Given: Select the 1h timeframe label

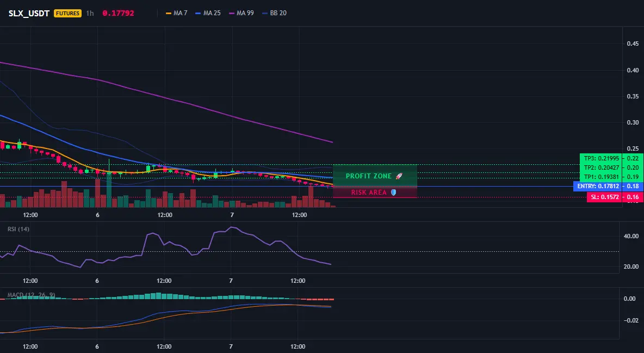Looking at the screenshot, I should (x=90, y=13).
